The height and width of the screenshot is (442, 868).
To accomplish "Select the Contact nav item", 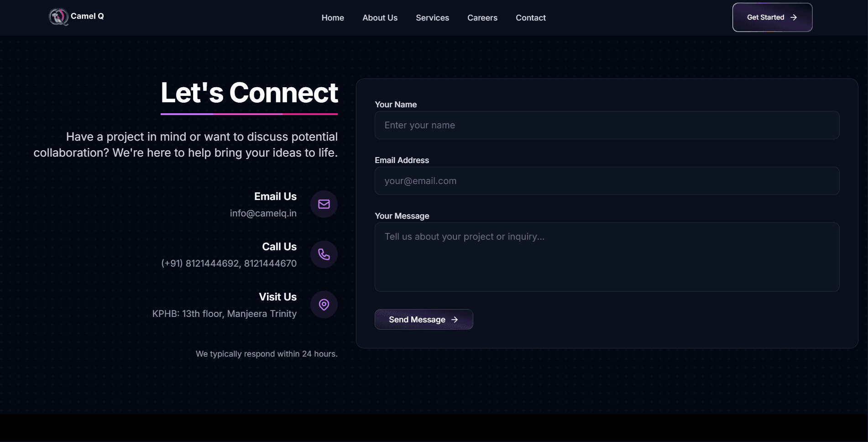I will (531, 18).
